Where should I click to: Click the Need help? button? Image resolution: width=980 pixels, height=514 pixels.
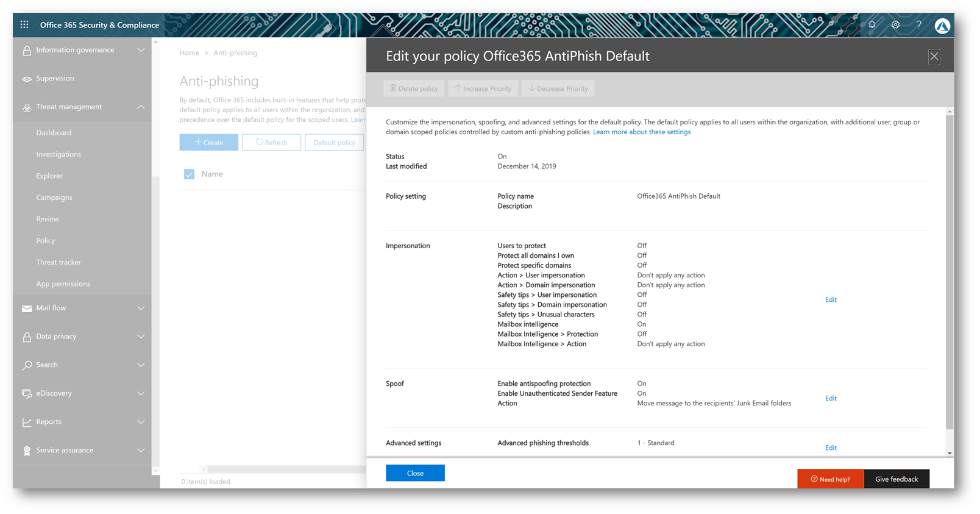click(x=830, y=479)
